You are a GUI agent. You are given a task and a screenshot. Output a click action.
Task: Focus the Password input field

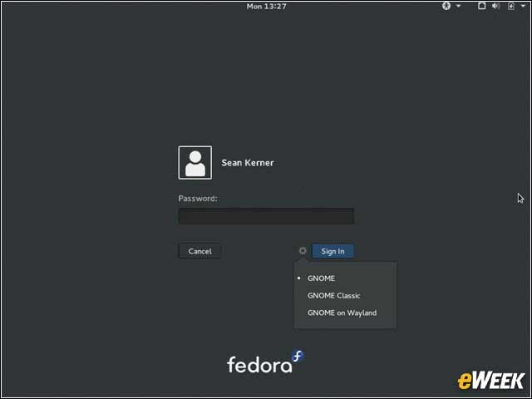click(x=266, y=216)
